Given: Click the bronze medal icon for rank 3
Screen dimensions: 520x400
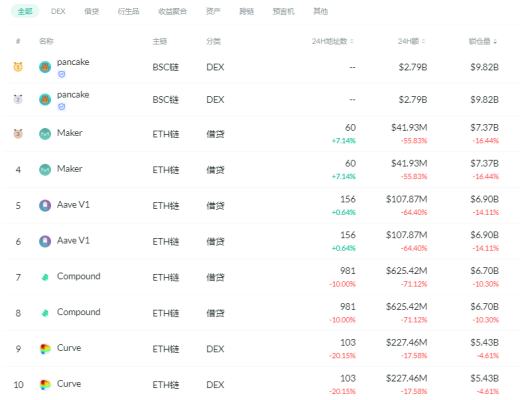Looking at the screenshot, I should (x=18, y=134).
